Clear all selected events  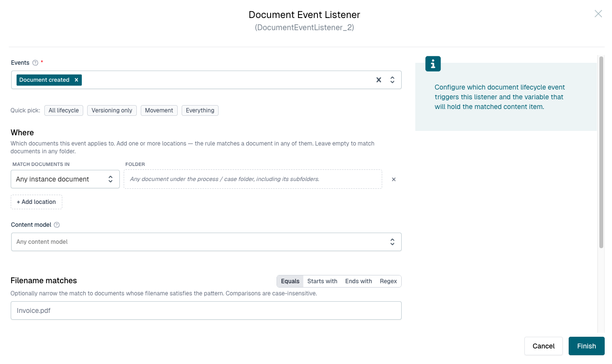tap(378, 80)
